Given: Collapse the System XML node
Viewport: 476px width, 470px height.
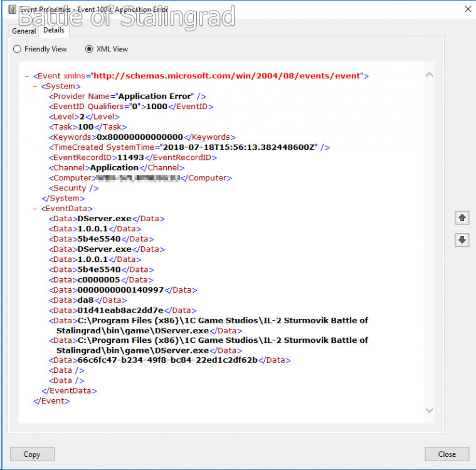Looking at the screenshot, I should tap(35, 86).
